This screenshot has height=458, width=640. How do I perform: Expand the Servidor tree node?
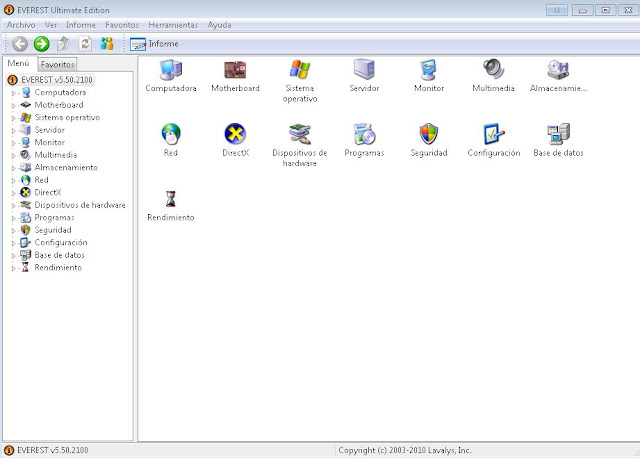coord(13,131)
